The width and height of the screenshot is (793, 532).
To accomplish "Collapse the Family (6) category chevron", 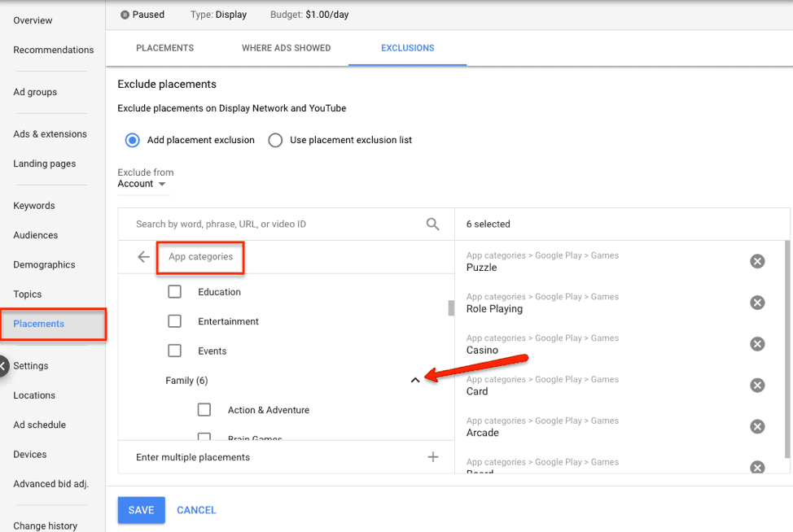I will 415,381.
